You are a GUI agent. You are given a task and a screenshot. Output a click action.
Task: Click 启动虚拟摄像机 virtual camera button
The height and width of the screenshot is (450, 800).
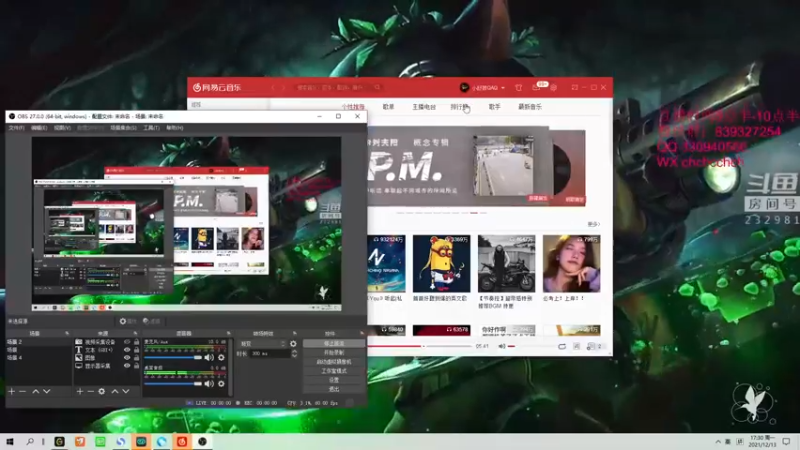[334, 362]
